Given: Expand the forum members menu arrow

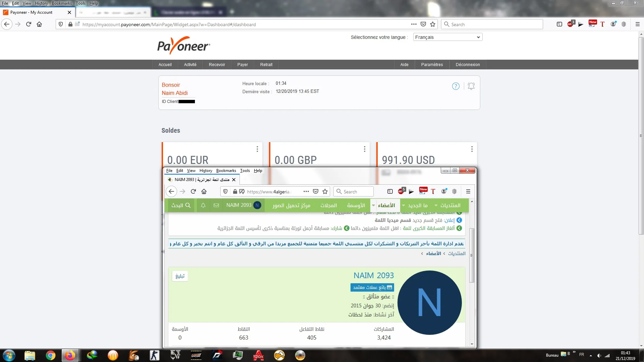Looking at the screenshot, I should pos(373,205).
